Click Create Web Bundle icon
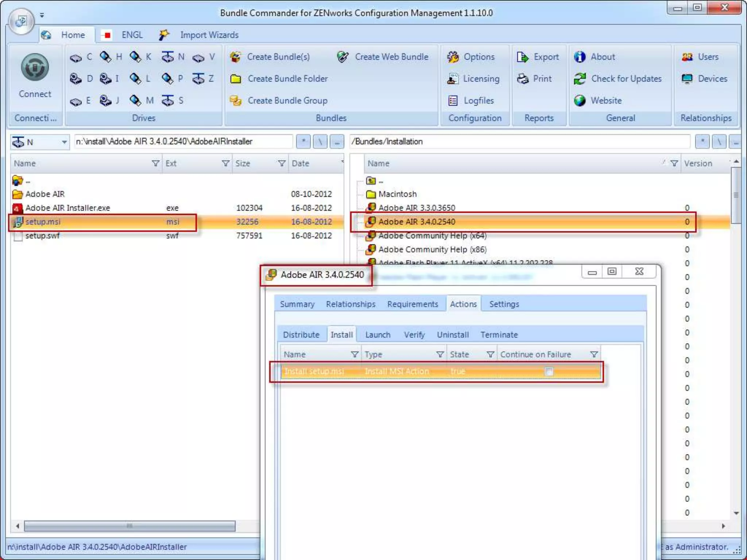The height and width of the screenshot is (560, 747). coord(342,57)
